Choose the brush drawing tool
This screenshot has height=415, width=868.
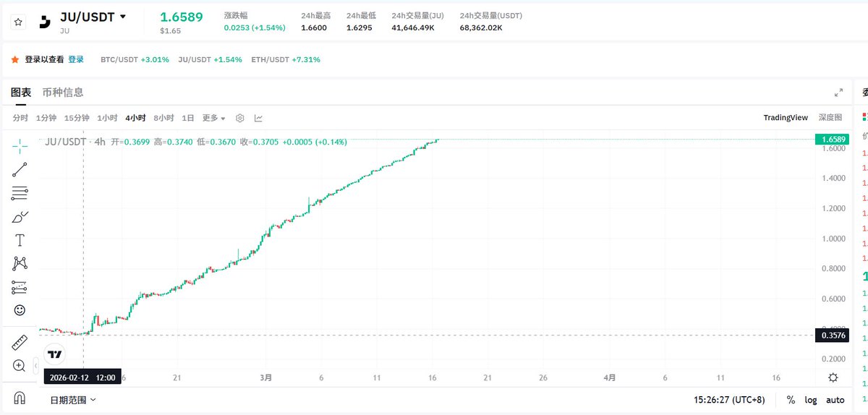point(20,217)
